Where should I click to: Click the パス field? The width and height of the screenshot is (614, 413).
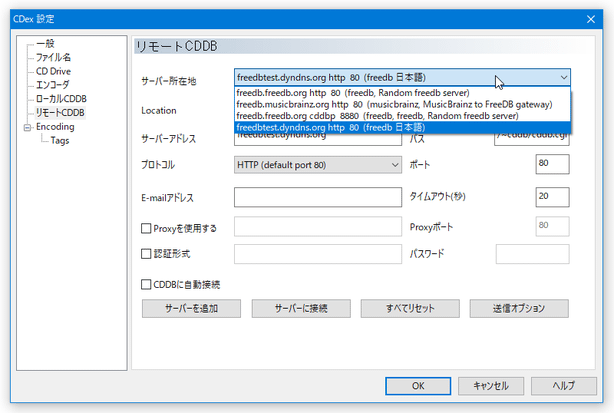tap(532, 139)
